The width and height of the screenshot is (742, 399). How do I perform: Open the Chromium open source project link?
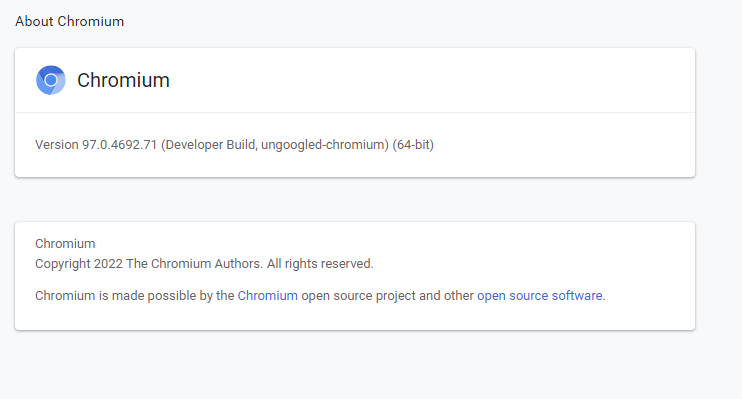coord(267,295)
